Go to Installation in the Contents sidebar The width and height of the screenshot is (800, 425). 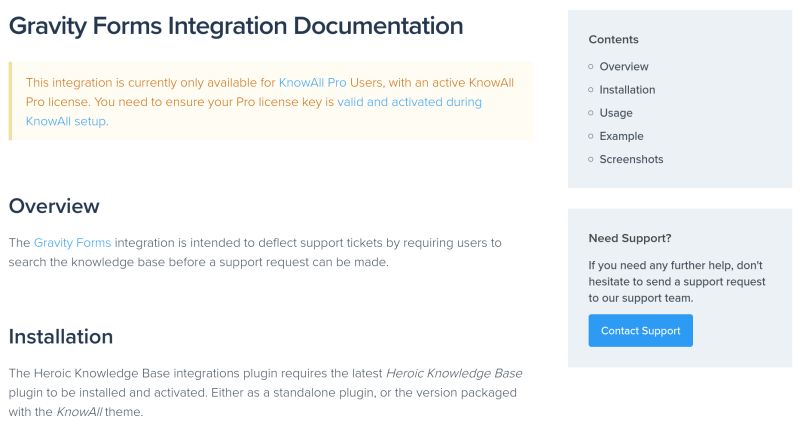627,90
